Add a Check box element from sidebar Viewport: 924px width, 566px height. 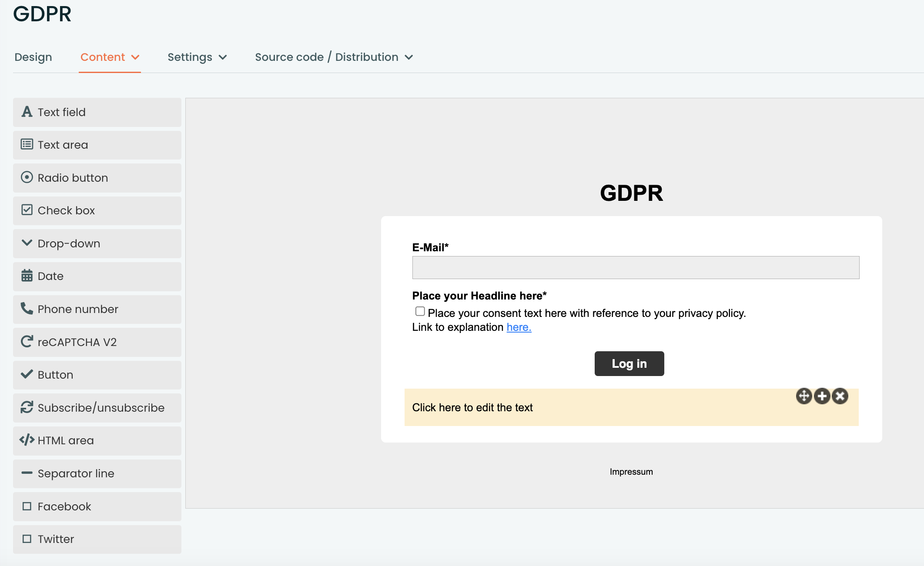tap(97, 211)
